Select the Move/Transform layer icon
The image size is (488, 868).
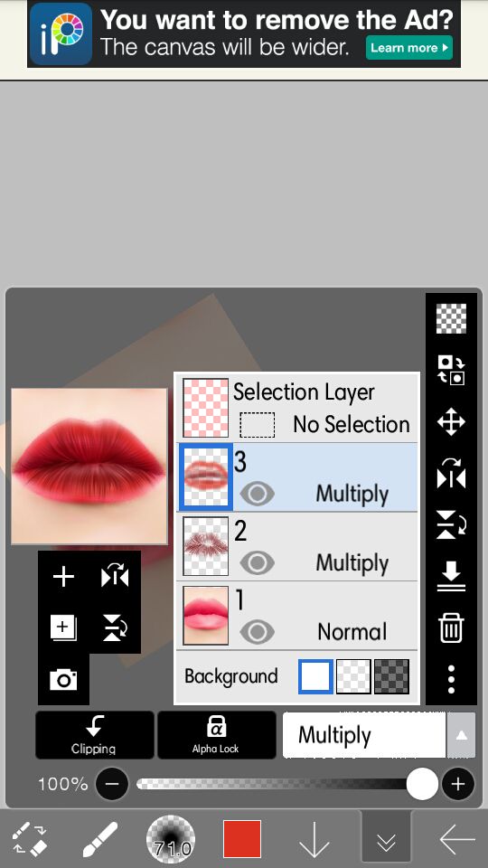tap(451, 422)
